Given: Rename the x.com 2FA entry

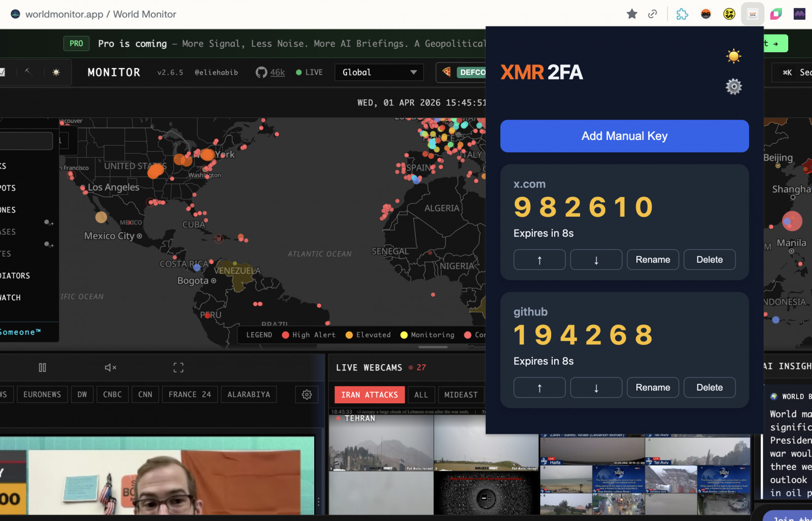Looking at the screenshot, I should point(653,260).
